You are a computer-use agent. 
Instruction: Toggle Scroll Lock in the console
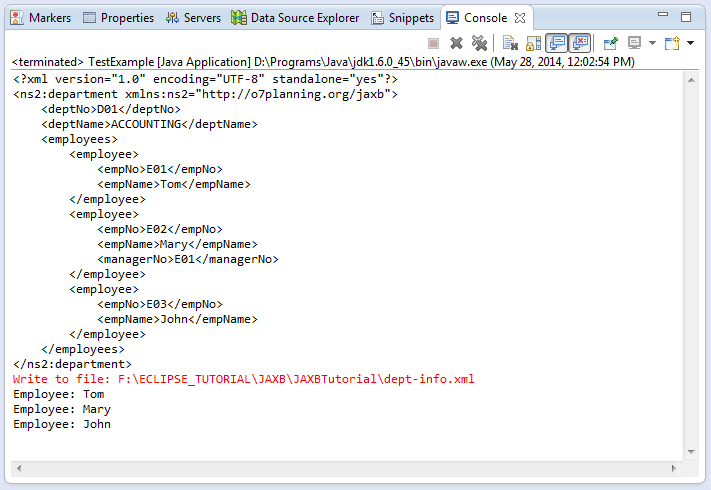[533, 44]
